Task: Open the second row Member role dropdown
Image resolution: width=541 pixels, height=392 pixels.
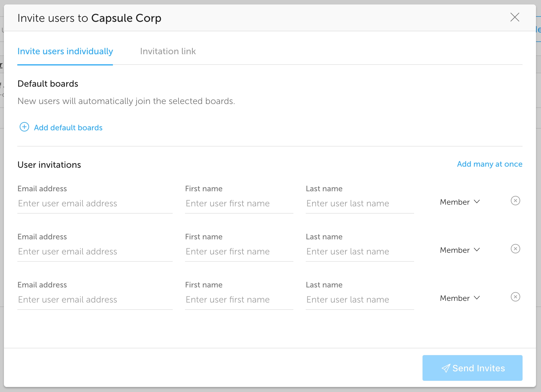Action: click(460, 250)
